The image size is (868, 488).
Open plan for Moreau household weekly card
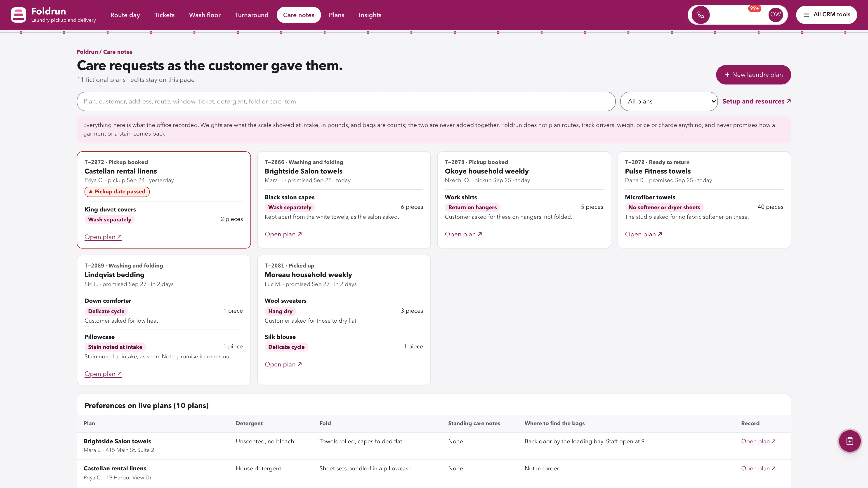[283, 364]
